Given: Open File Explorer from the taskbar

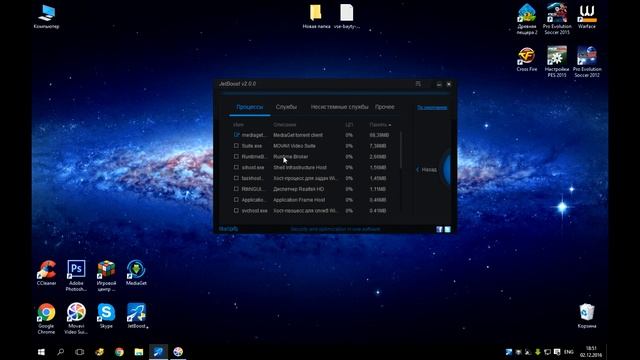Looking at the screenshot, I should point(139,351).
